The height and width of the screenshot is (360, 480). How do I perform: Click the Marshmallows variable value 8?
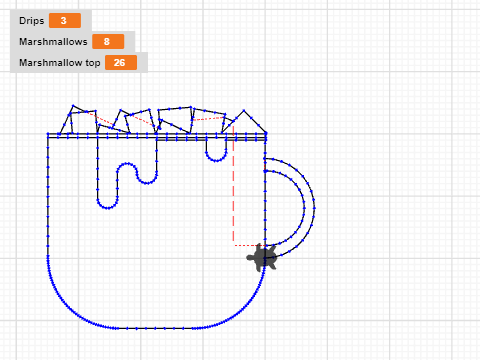tap(108, 42)
